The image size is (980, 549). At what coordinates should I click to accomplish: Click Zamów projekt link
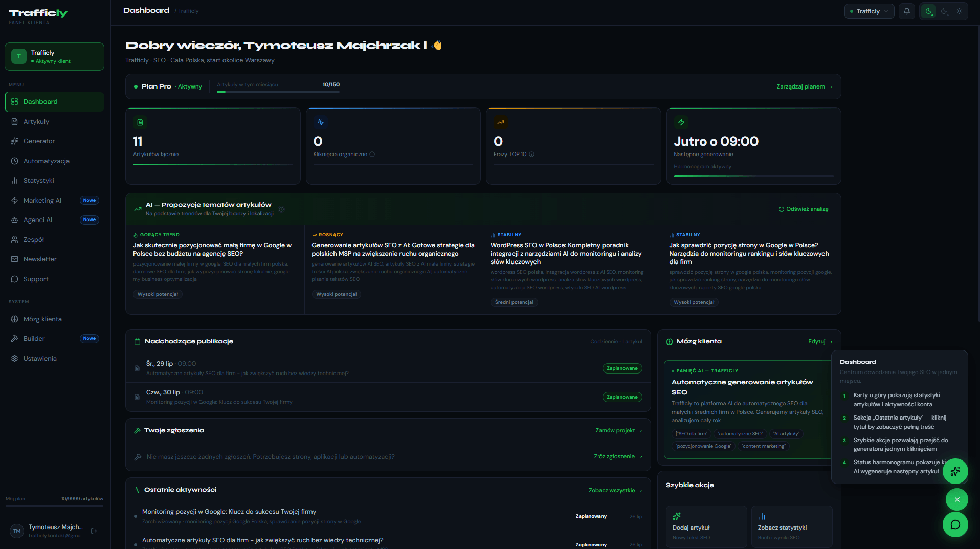(x=618, y=431)
